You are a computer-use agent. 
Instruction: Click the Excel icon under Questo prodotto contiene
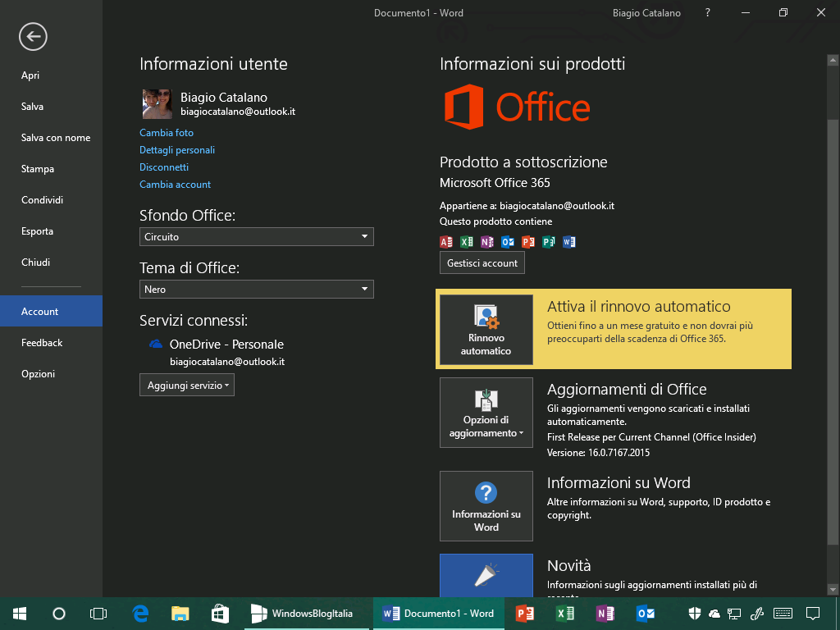pyautogui.click(x=467, y=242)
